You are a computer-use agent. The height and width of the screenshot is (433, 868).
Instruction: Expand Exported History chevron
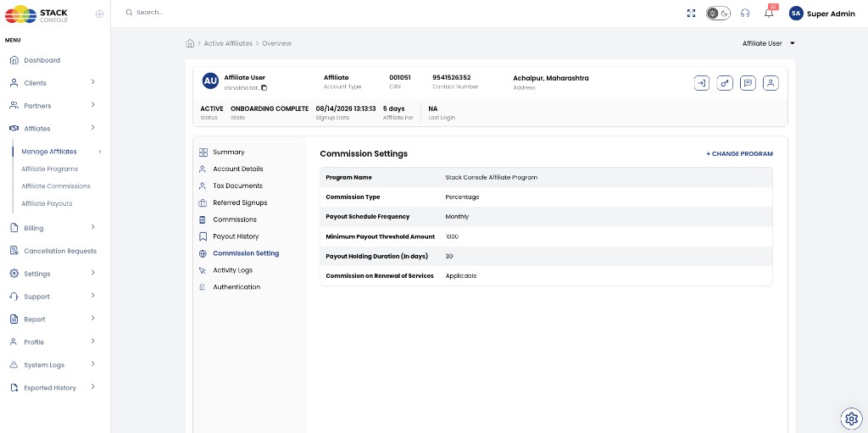(92, 386)
